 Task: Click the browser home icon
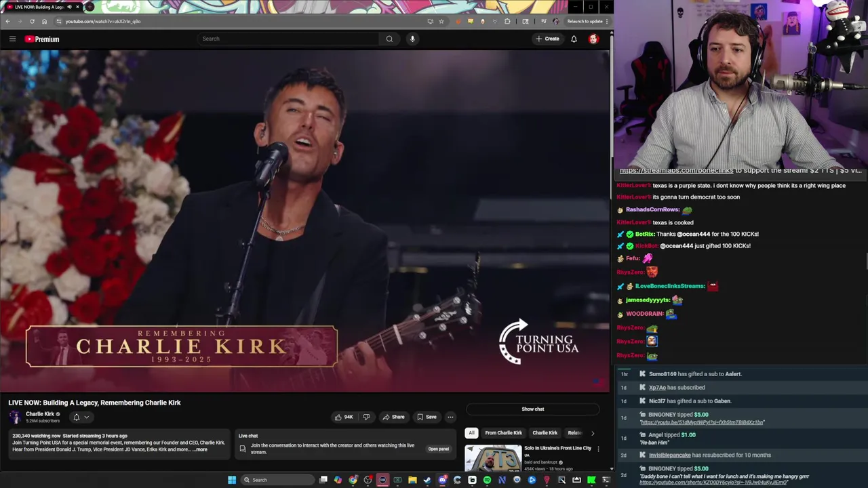[x=44, y=21]
